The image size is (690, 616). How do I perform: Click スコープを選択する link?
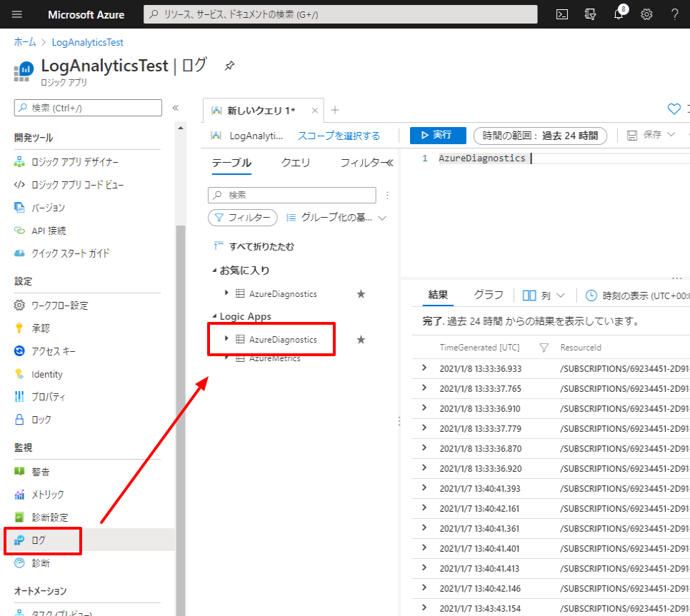(339, 136)
